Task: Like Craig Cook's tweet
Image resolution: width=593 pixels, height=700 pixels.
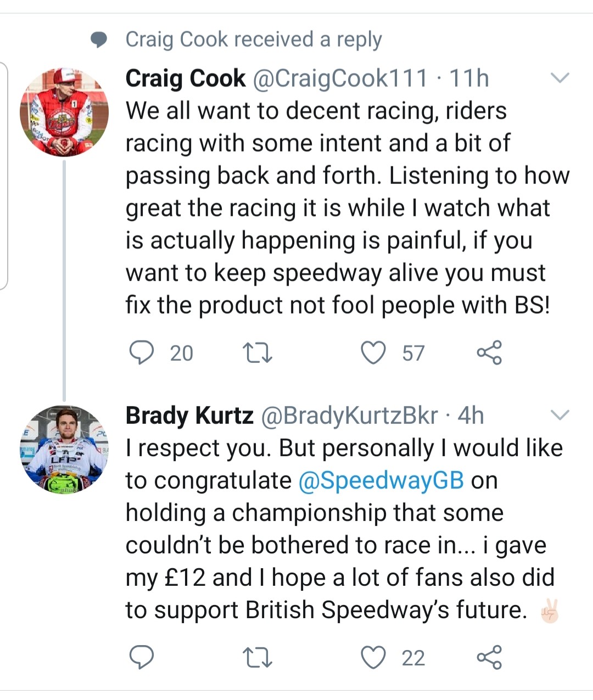Action: tap(373, 352)
